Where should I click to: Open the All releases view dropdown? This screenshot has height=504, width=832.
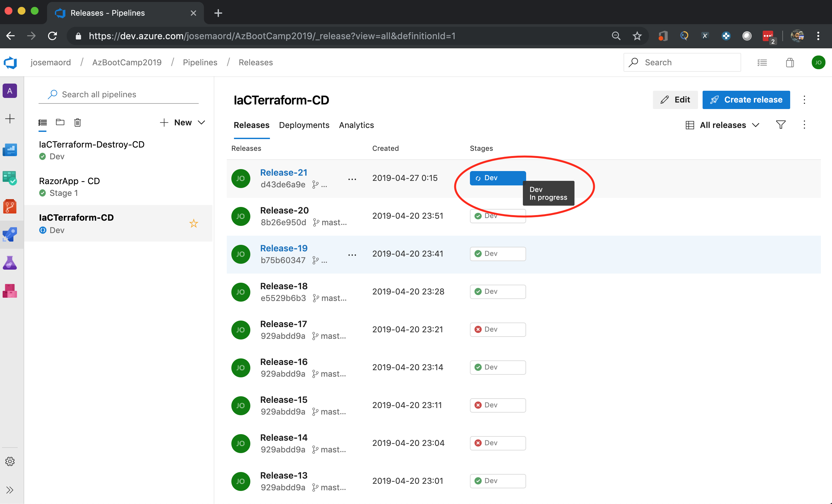point(723,125)
